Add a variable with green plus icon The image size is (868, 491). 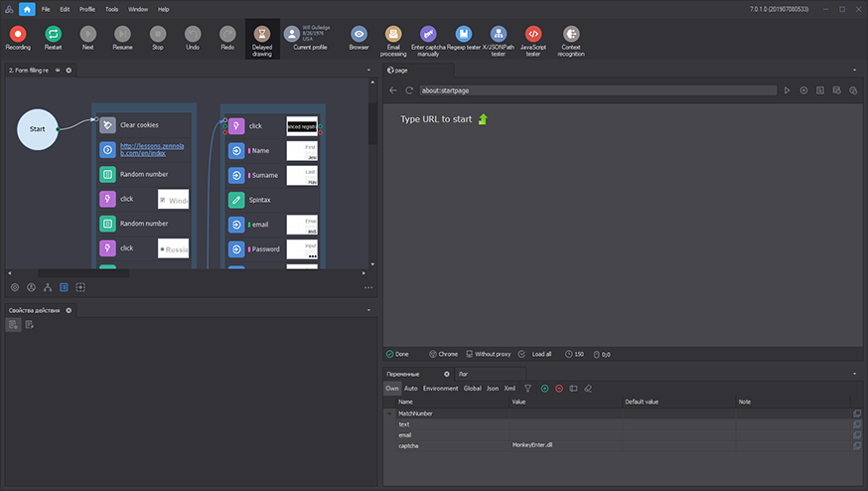point(544,389)
